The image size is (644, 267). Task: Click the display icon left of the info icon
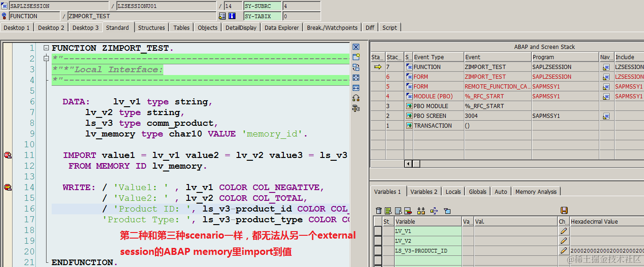click(x=222, y=16)
